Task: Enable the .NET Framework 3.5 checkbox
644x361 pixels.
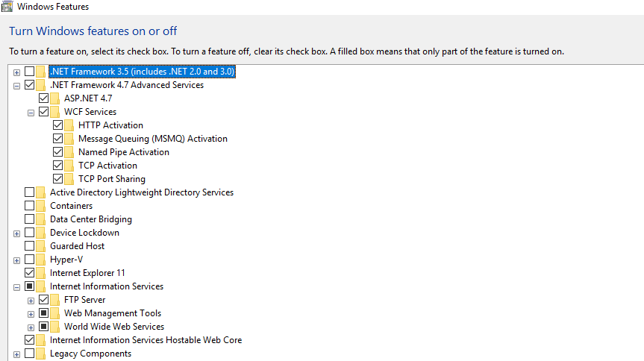Action: (29, 72)
